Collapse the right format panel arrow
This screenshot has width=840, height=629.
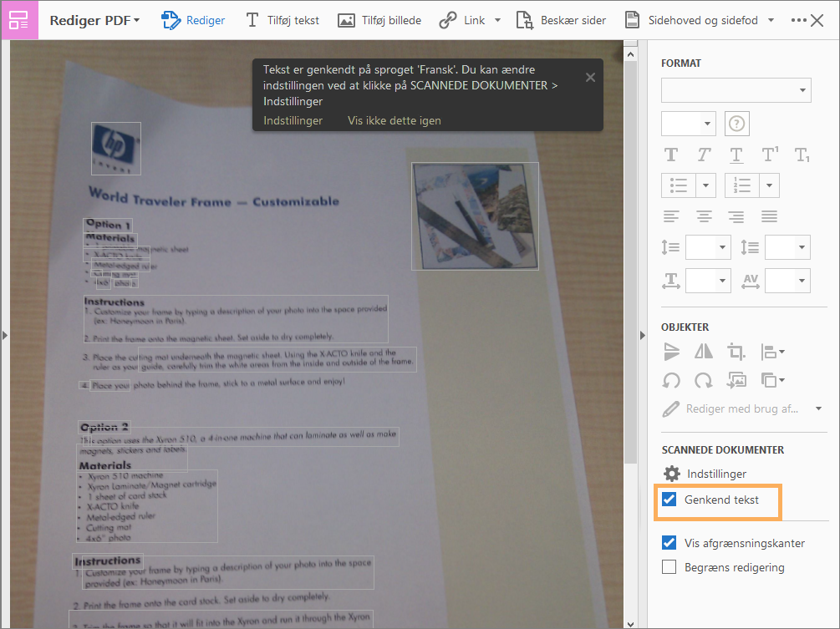[643, 336]
